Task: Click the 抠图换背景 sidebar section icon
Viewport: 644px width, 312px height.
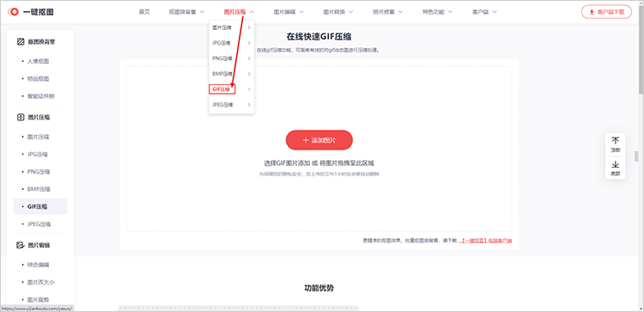Action: [21, 42]
